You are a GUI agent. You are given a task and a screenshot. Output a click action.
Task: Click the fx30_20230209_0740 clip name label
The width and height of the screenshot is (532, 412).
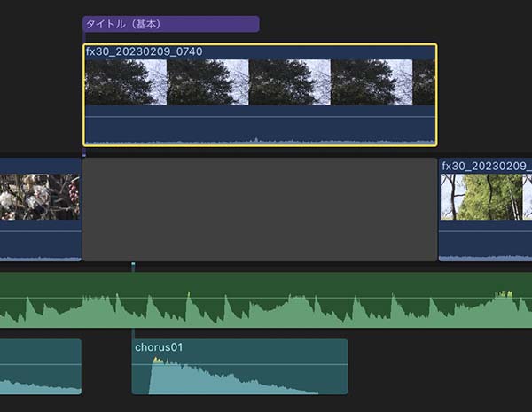click(x=145, y=51)
